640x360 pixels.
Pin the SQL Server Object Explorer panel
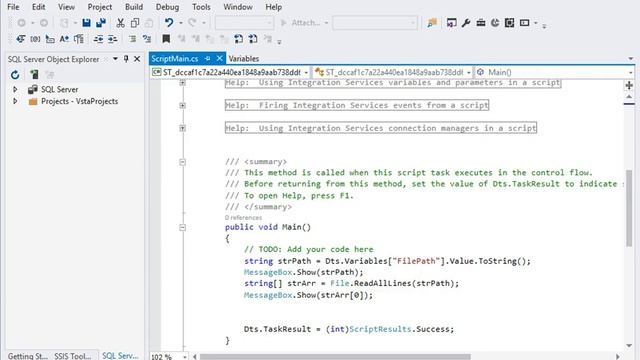pos(126,59)
